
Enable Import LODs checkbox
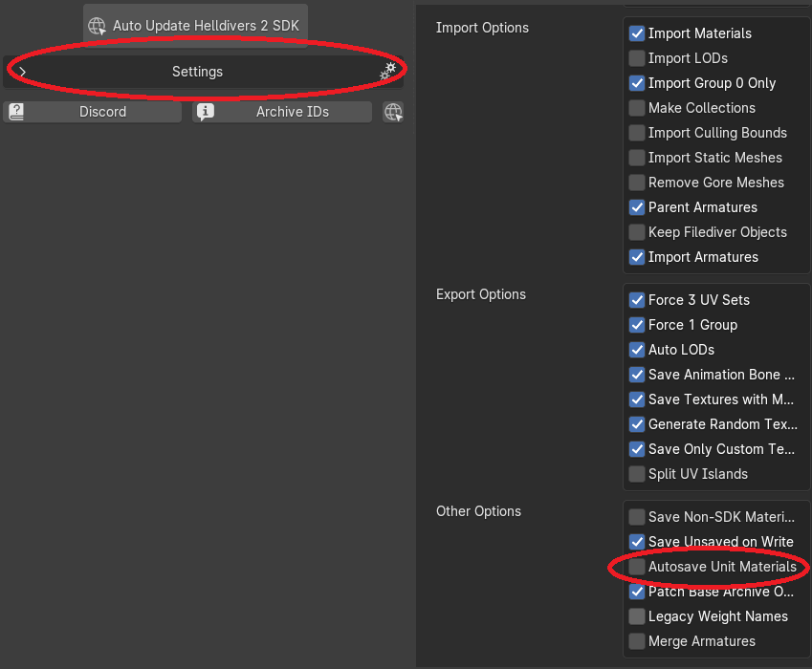coord(637,58)
